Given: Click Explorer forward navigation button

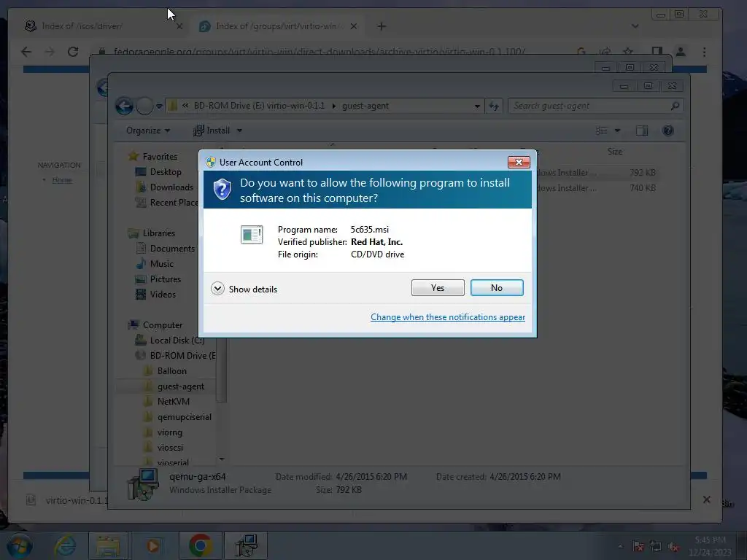Looking at the screenshot, I should tap(144, 106).
